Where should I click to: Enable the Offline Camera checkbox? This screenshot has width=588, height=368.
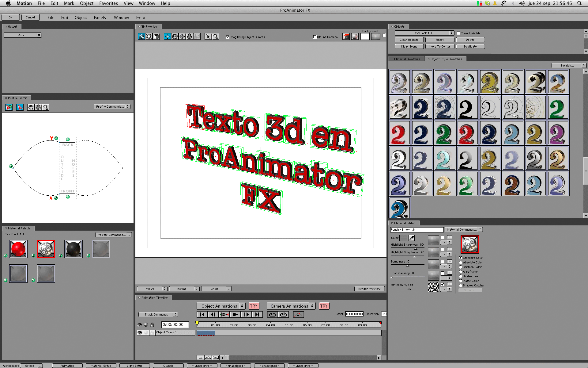point(315,37)
